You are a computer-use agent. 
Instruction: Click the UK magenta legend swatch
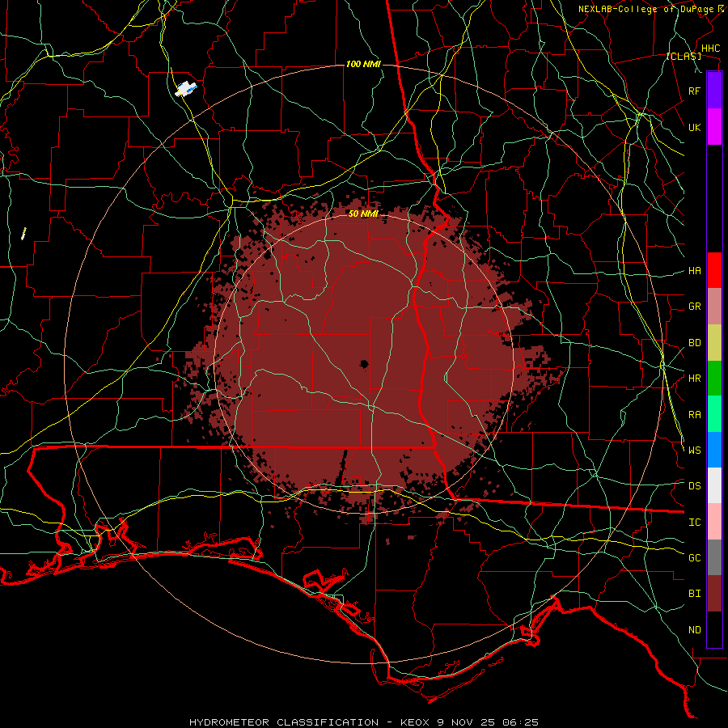click(714, 127)
